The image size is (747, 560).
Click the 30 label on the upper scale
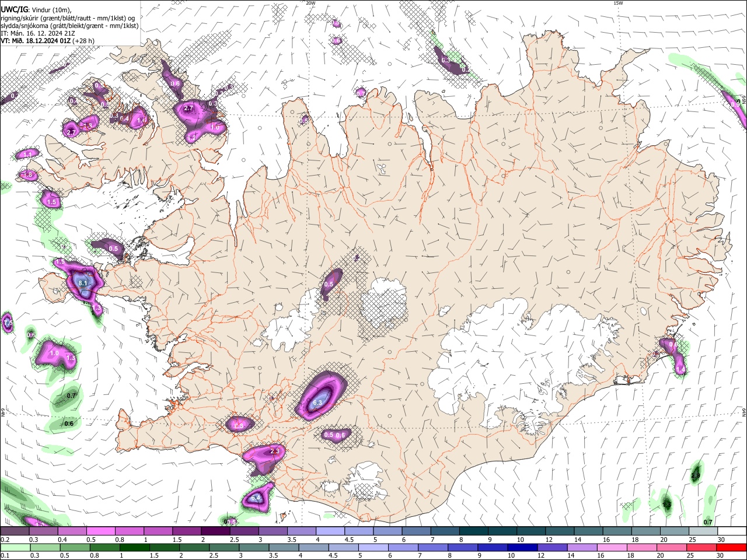[x=721, y=540]
